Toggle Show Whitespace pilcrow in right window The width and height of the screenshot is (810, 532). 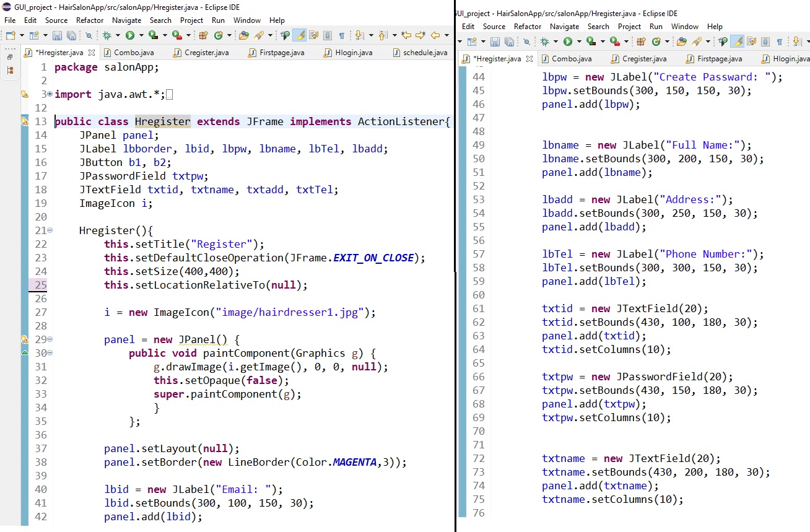click(x=780, y=41)
